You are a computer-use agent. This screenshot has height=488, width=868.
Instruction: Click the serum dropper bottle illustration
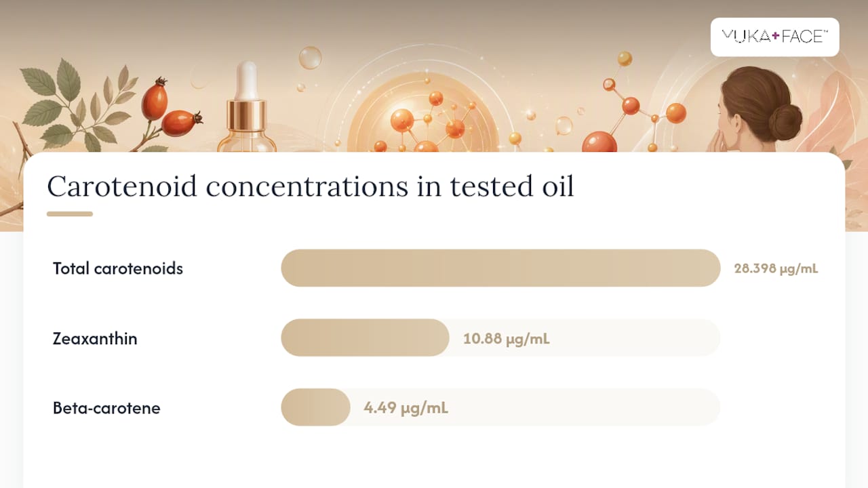click(246, 106)
